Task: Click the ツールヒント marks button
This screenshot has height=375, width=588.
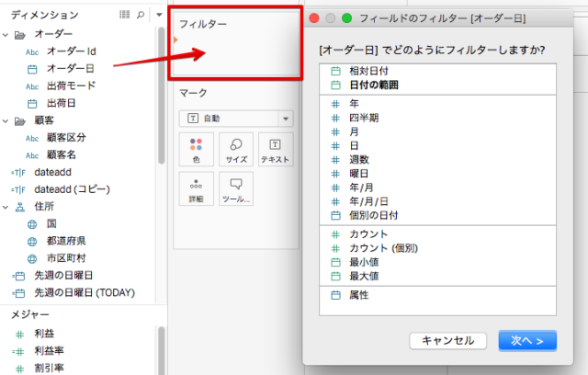Action: click(x=236, y=188)
